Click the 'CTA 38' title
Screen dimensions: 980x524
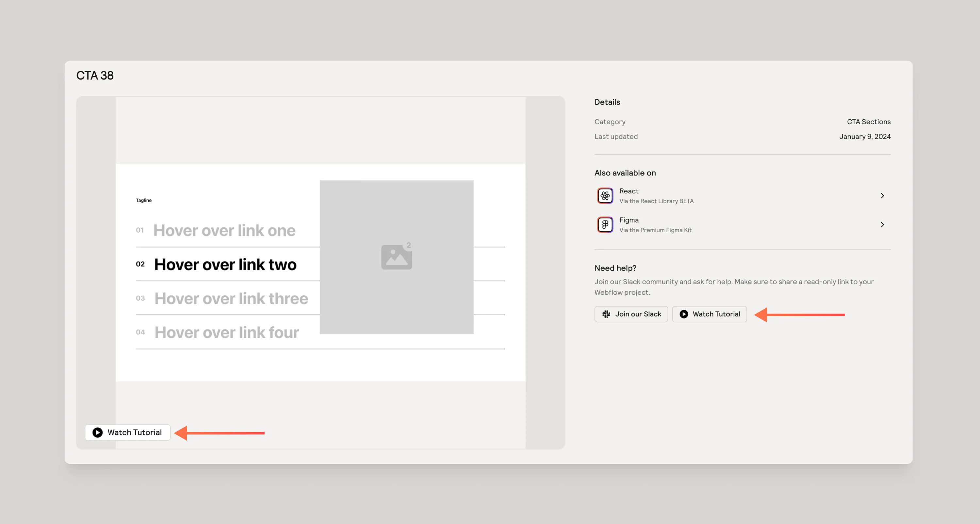click(x=95, y=75)
